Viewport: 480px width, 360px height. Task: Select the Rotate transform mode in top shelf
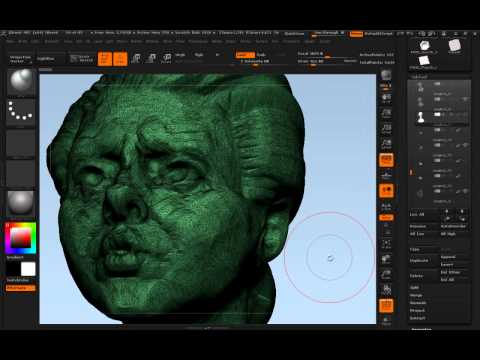166,58
